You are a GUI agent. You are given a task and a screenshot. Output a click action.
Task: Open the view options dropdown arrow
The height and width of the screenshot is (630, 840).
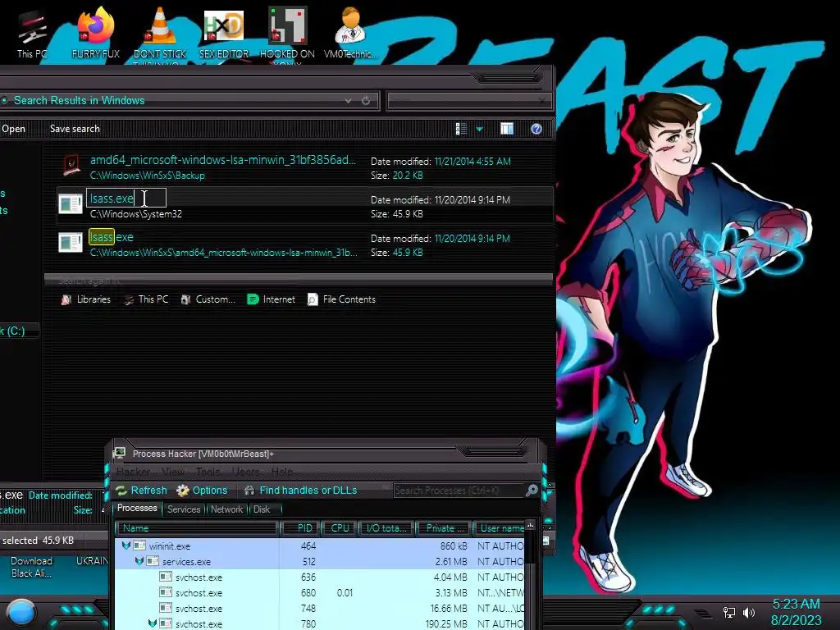click(x=479, y=129)
